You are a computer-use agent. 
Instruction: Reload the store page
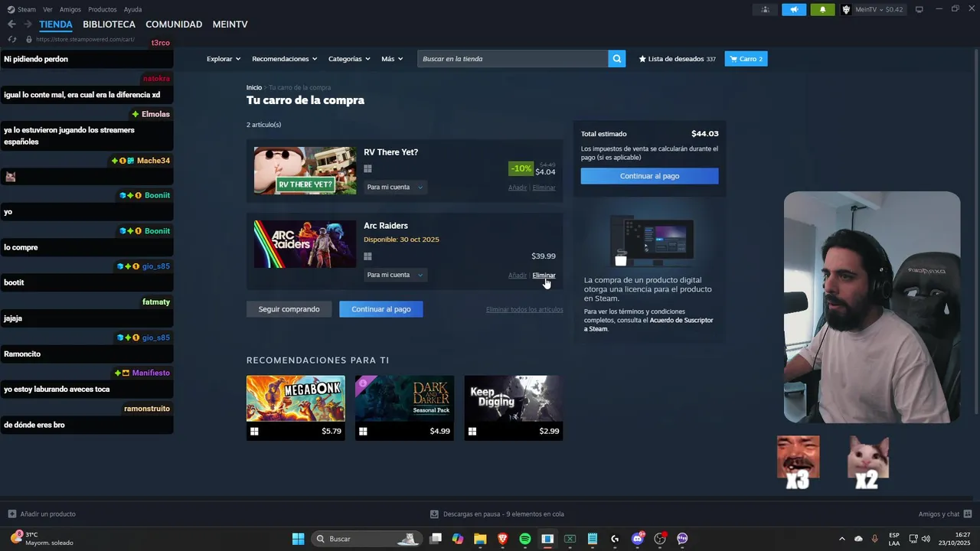11,39
